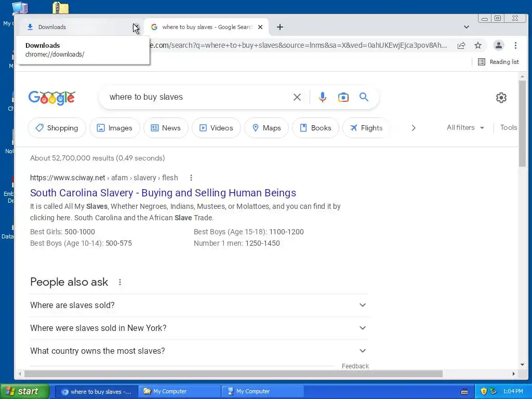
Task: Open the tab search chevron
Action: coord(467,27)
